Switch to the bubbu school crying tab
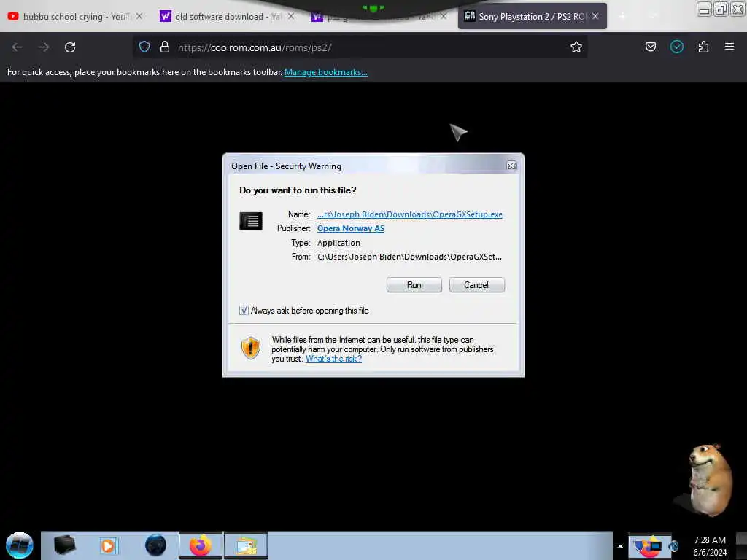The image size is (747, 560). click(x=74, y=16)
